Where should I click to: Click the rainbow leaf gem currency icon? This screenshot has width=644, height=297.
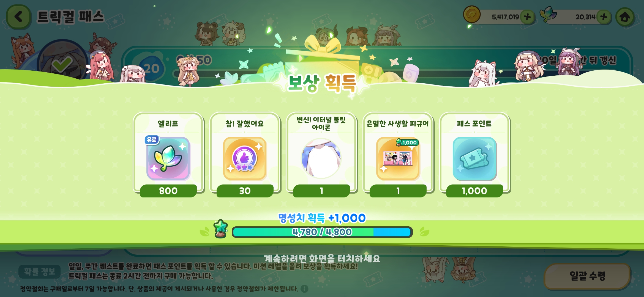(x=548, y=14)
